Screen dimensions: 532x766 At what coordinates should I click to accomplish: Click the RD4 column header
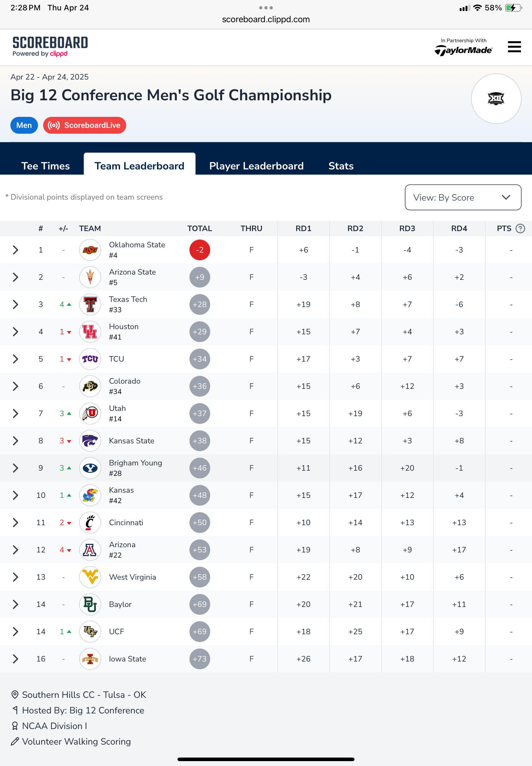(459, 229)
